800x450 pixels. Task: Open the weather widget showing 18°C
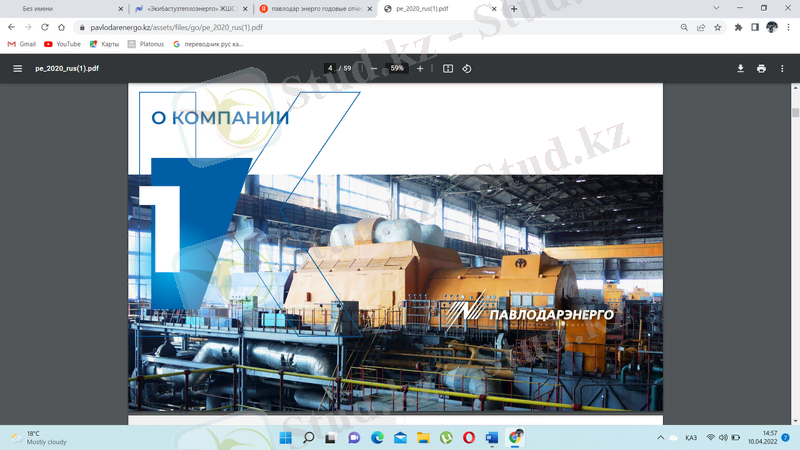[40, 438]
